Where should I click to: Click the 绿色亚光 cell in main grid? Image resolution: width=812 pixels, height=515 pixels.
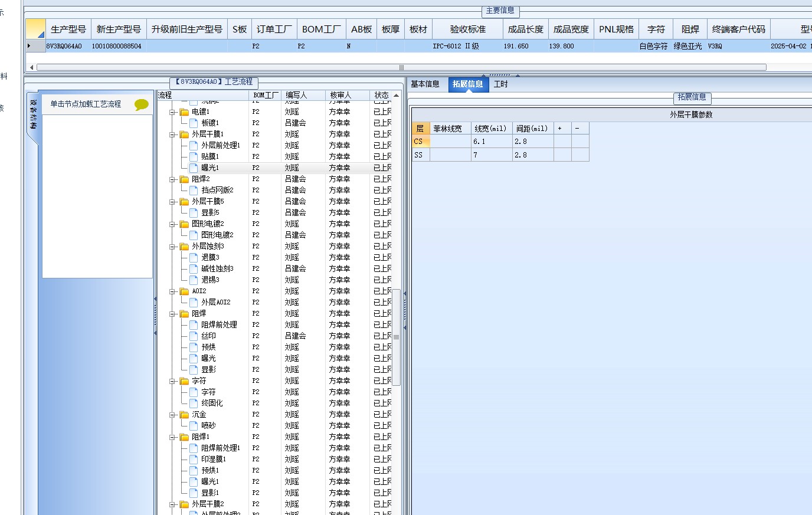point(689,46)
